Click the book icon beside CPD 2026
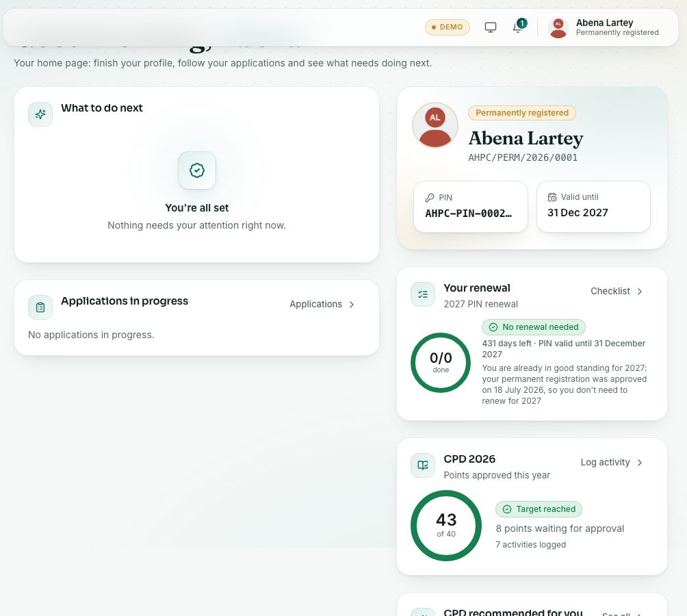The width and height of the screenshot is (687, 616). click(423, 465)
